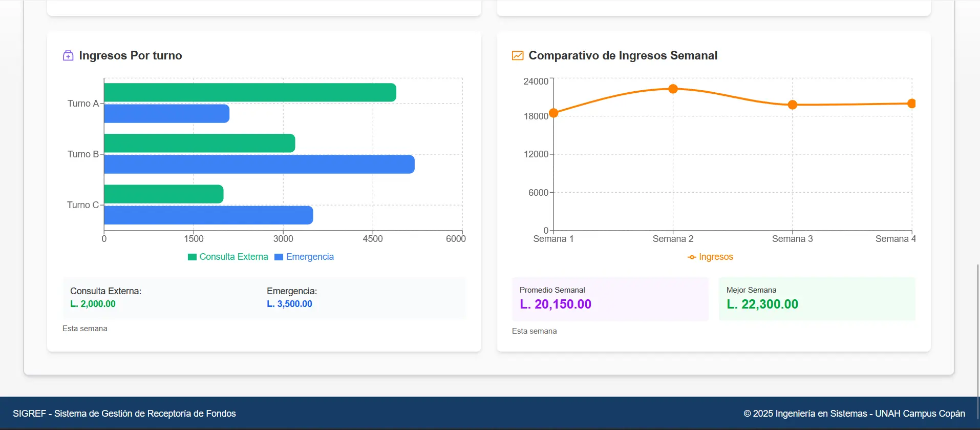Click the blue Emergencia legend square
The height and width of the screenshot is (430, 980).
pos(279,257)
